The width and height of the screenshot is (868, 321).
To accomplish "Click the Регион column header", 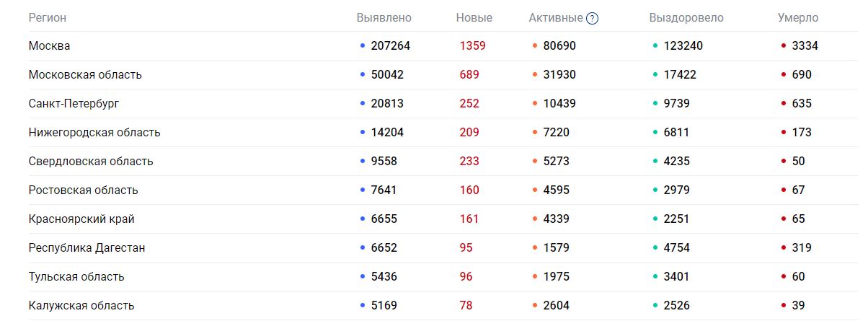I will [48, 17].
